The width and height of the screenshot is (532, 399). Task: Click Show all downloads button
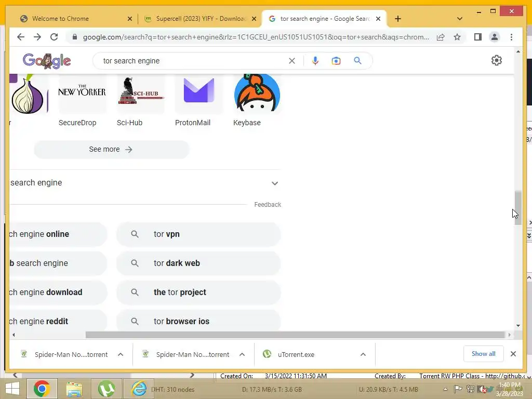click(x=484, y=354)
